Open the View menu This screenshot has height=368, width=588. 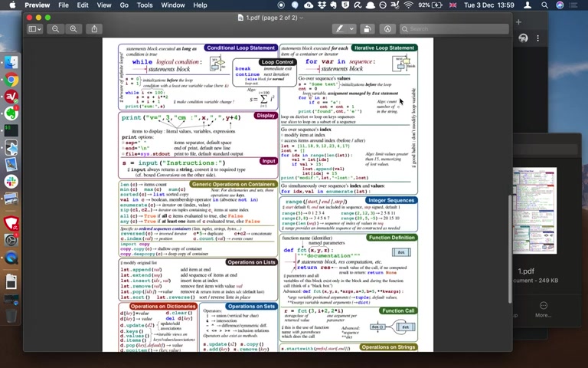pos(104,5)
